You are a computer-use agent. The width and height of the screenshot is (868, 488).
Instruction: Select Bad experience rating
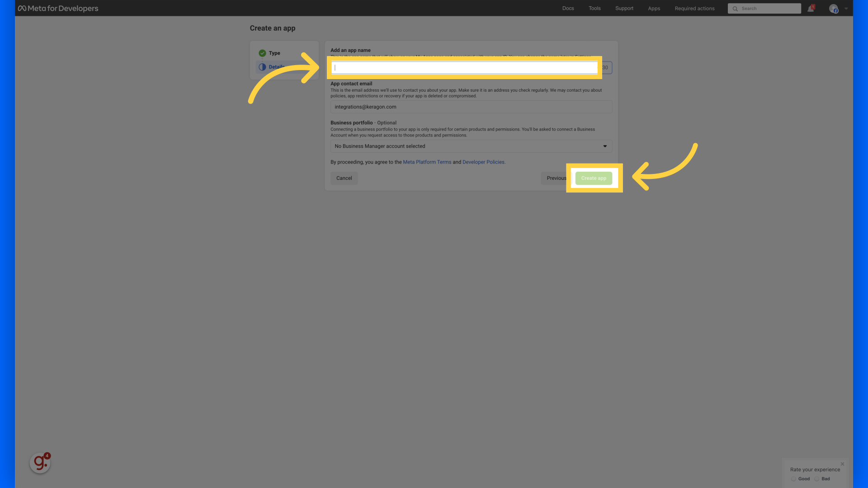(817, 479)
